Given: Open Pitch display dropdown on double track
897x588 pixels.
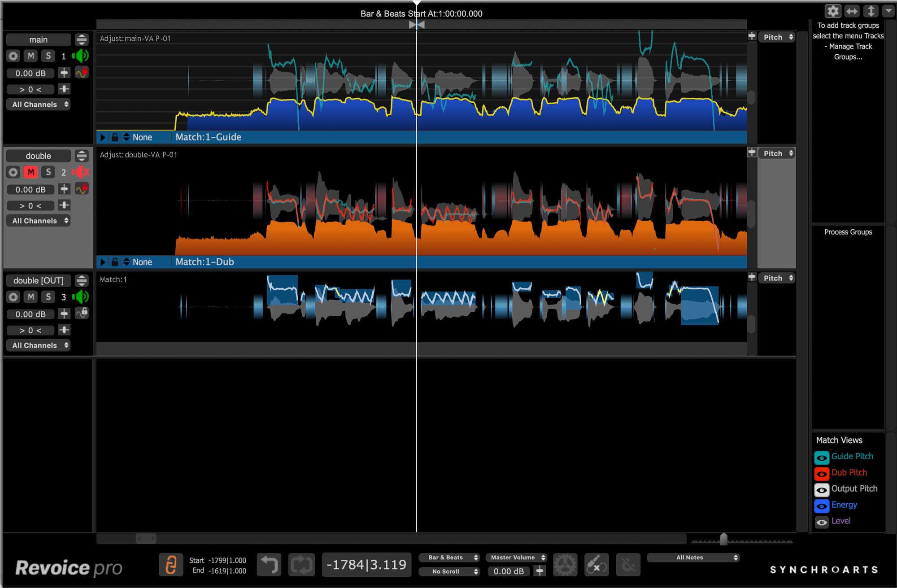Looking at the screenshot, I should [x=777, y=153].
